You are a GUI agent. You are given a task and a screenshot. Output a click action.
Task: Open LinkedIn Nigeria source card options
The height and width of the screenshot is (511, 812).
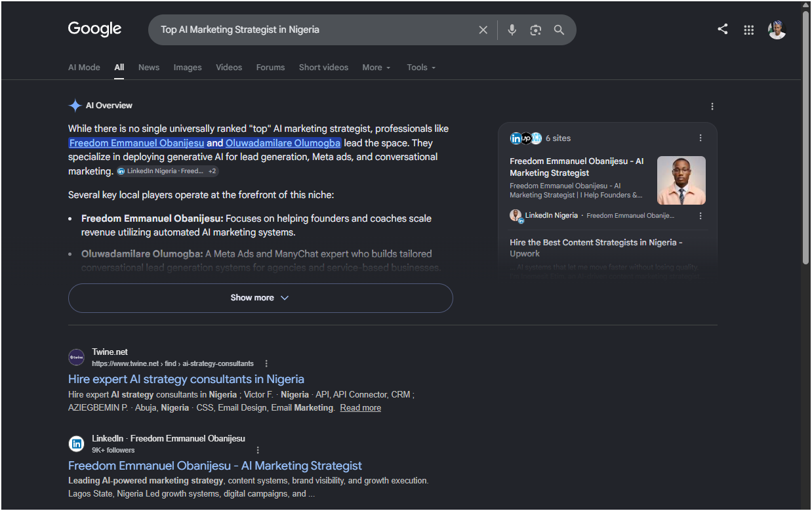pos(700,216)
